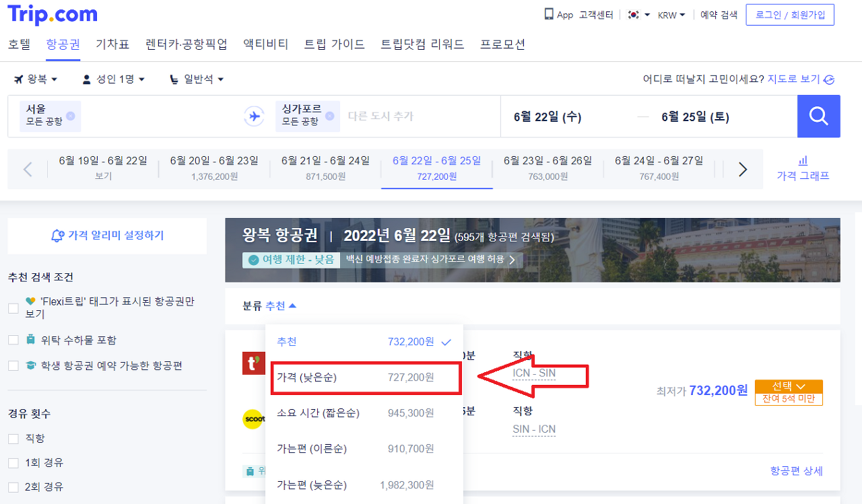The height and width of the screenshot is (504, 862).
Task: Click the red t' airline logo
Action: pos(253,362)
